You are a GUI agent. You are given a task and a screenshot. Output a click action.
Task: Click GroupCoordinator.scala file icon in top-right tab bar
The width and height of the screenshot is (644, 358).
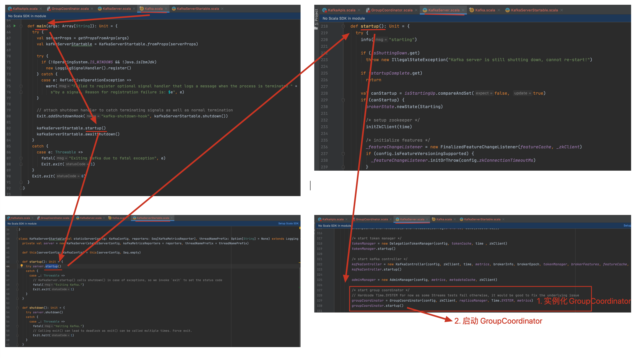(x=368, y=10)
